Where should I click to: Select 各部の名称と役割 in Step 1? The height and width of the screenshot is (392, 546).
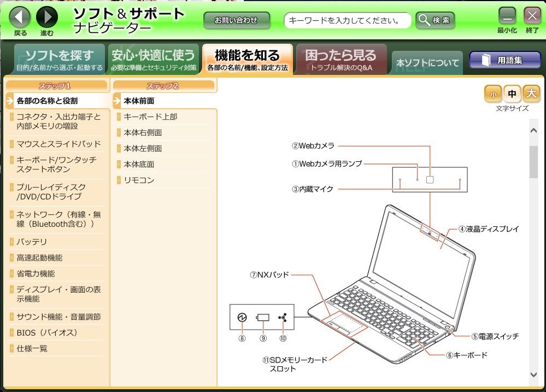[58, 101]
